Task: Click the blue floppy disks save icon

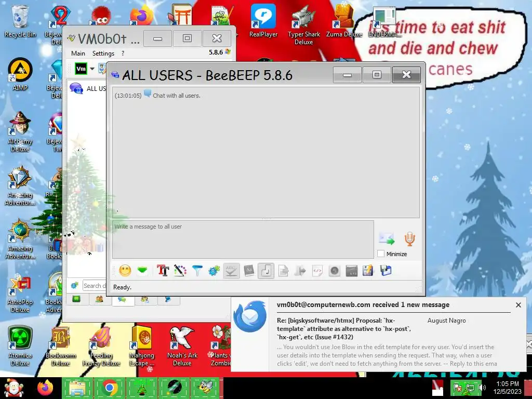Action: (386, 270)
